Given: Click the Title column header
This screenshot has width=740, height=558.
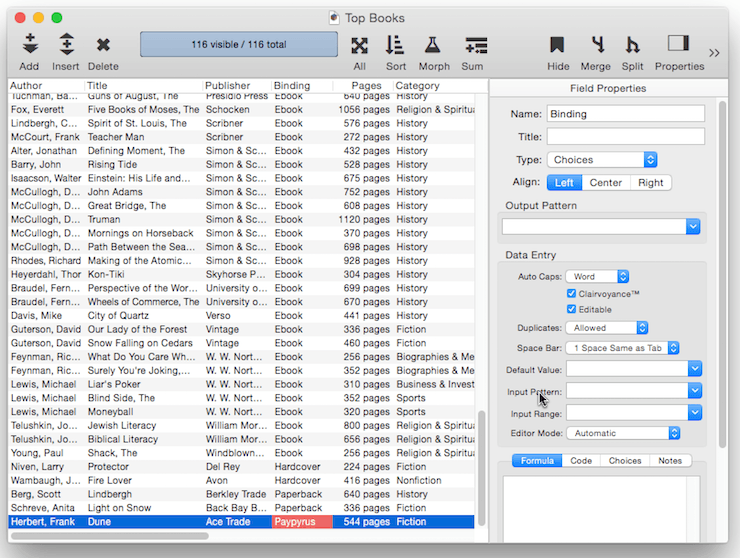Looking at the screenshot, I should (144, 85).
